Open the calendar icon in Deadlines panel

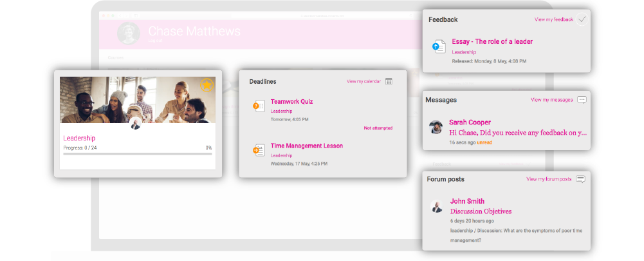(389, 81)
